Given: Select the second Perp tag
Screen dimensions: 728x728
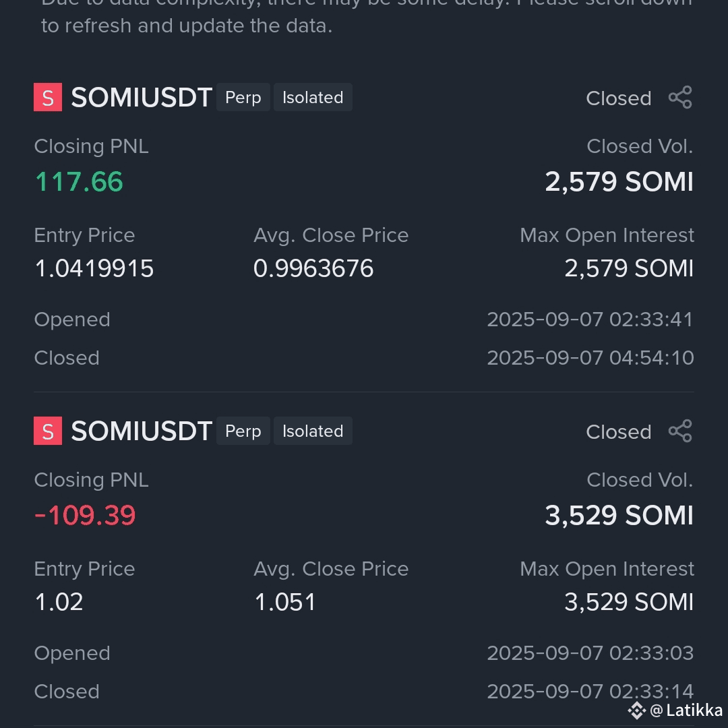Looking at the screenshot, I should (x=243, y=431).
